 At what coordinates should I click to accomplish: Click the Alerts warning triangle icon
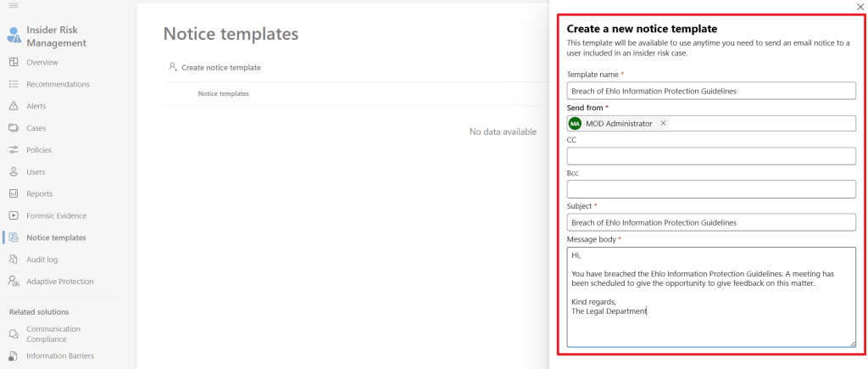coord(14,106)
